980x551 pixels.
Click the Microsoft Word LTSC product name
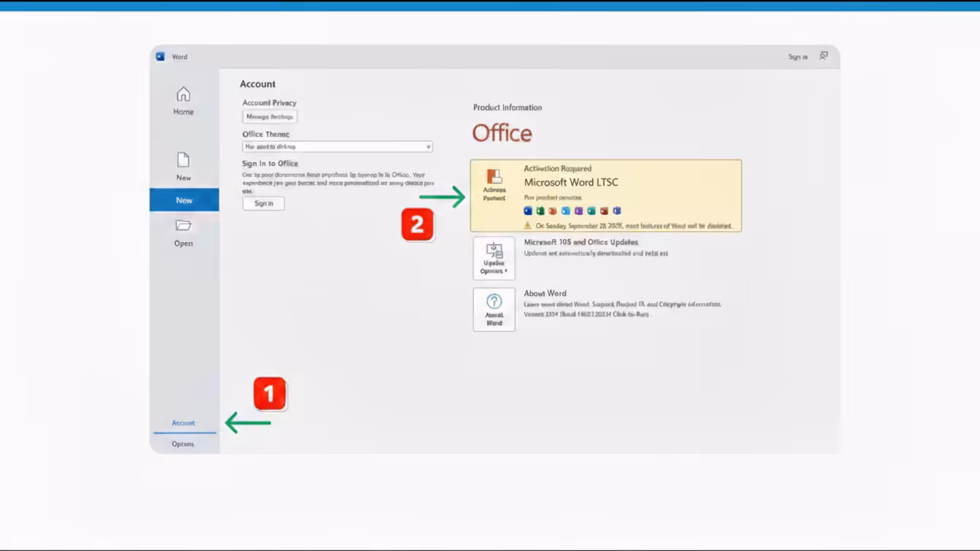[571, 182]
